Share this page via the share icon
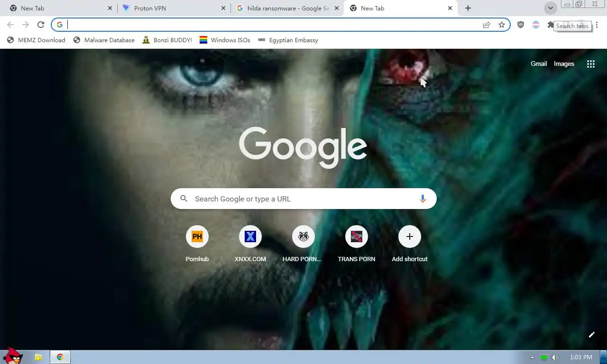This screenshot has height=364, width=607. tap(487, 25)
